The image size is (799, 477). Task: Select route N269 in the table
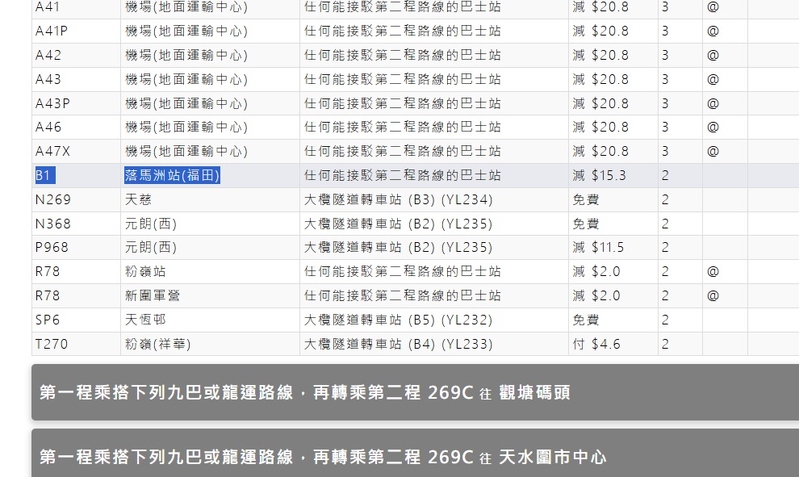click(53, 199)
